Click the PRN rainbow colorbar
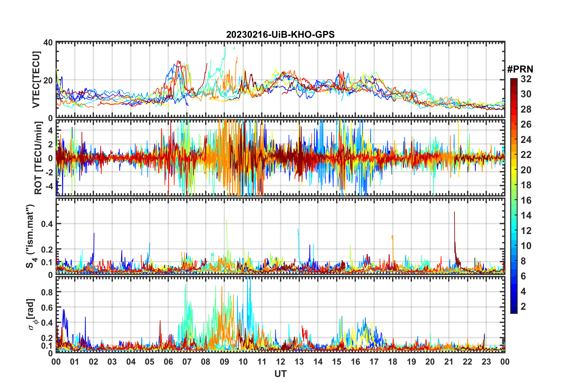 514,196
